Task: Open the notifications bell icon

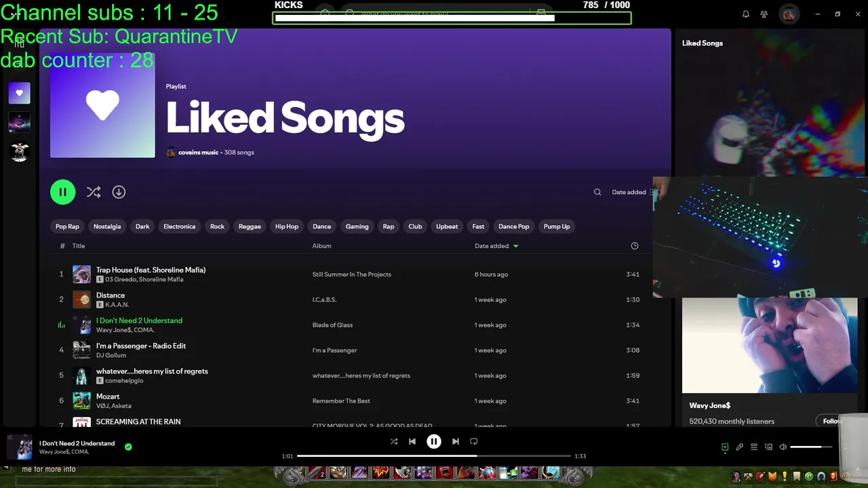Action: (746, 14)
